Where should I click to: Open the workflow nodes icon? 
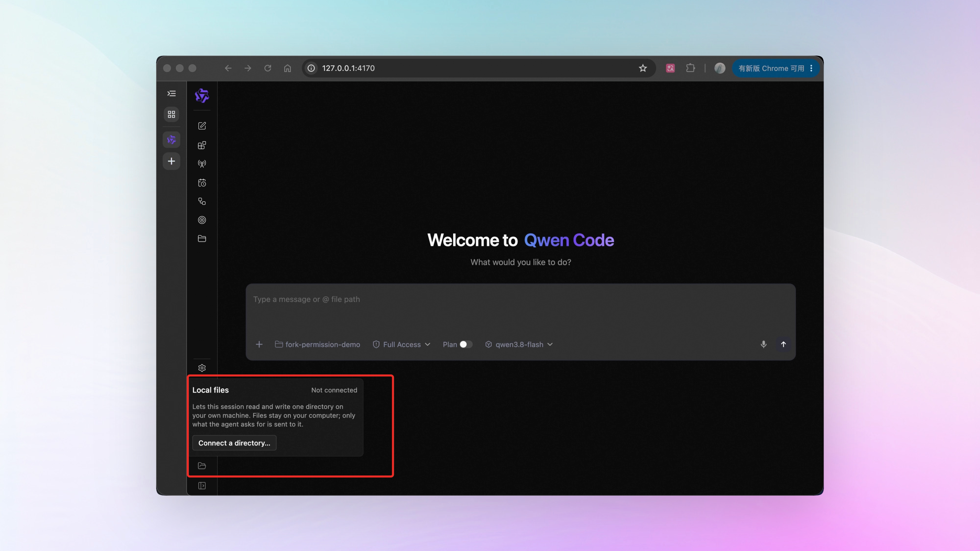coord(202,202)
